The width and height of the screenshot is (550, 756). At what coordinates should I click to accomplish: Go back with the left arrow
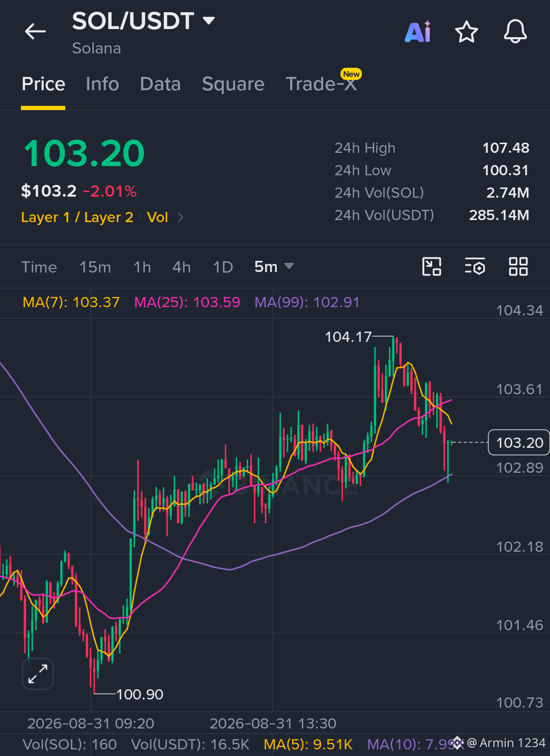(x=35, y=32)
